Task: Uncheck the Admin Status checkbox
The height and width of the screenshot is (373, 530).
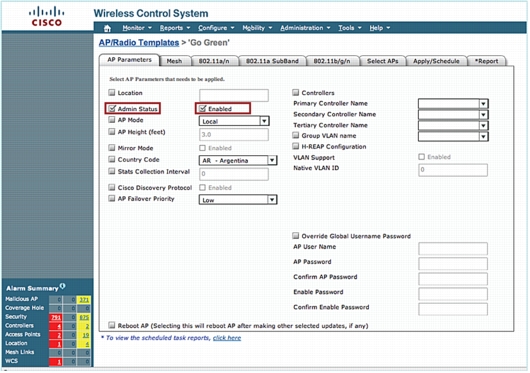Action: (112, 108)
